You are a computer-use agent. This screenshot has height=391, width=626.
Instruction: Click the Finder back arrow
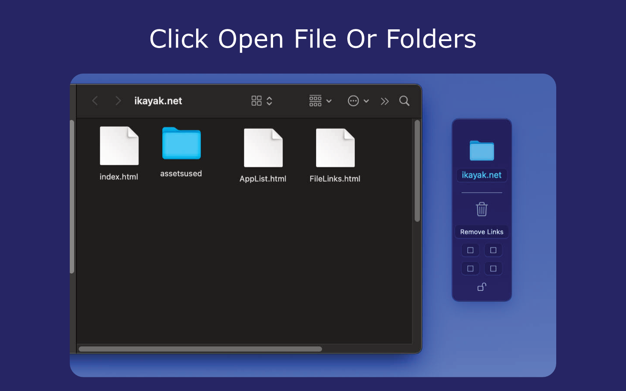pos(95,101)
